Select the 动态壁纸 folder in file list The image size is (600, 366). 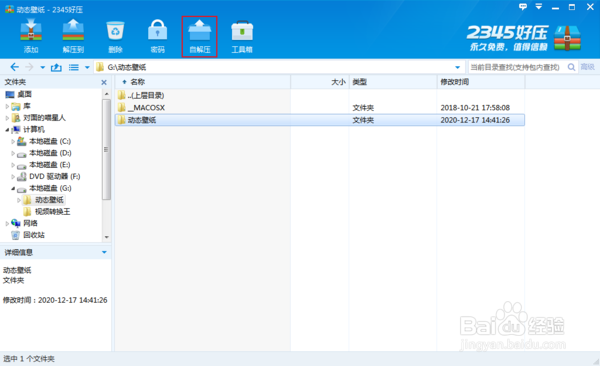(x=320, y=120)
